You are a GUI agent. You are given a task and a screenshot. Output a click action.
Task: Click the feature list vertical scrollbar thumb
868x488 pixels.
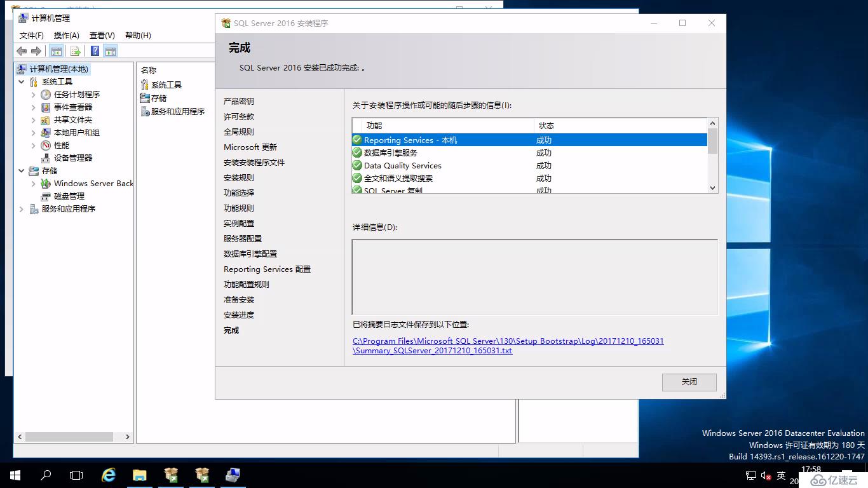point(712,140)
